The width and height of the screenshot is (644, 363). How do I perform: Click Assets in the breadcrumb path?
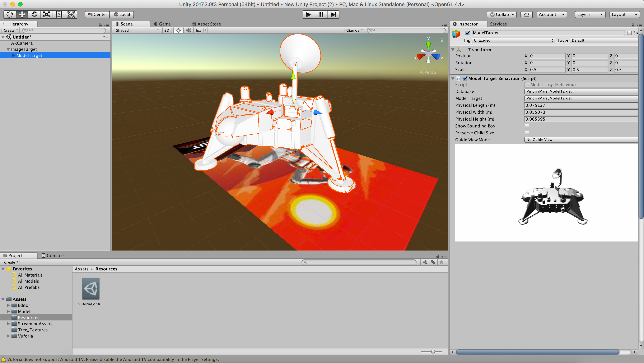[82, 269]
